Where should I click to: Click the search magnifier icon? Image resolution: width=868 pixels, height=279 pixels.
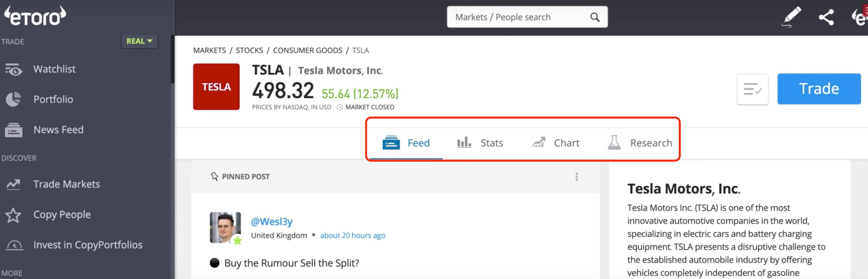pos(595,17)
